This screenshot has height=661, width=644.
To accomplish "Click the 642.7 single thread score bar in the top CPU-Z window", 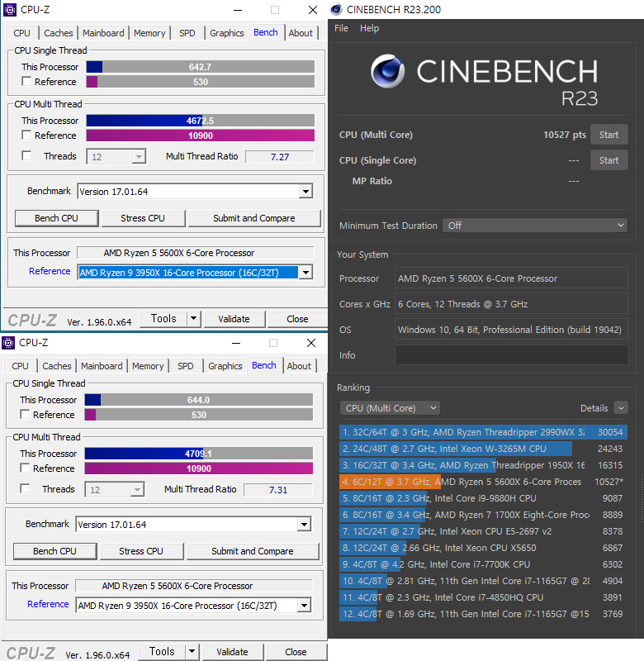I will [x=200, y=67].
